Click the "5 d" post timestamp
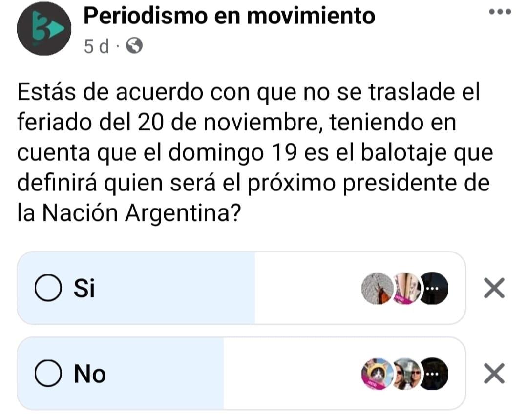 point(95,46)
